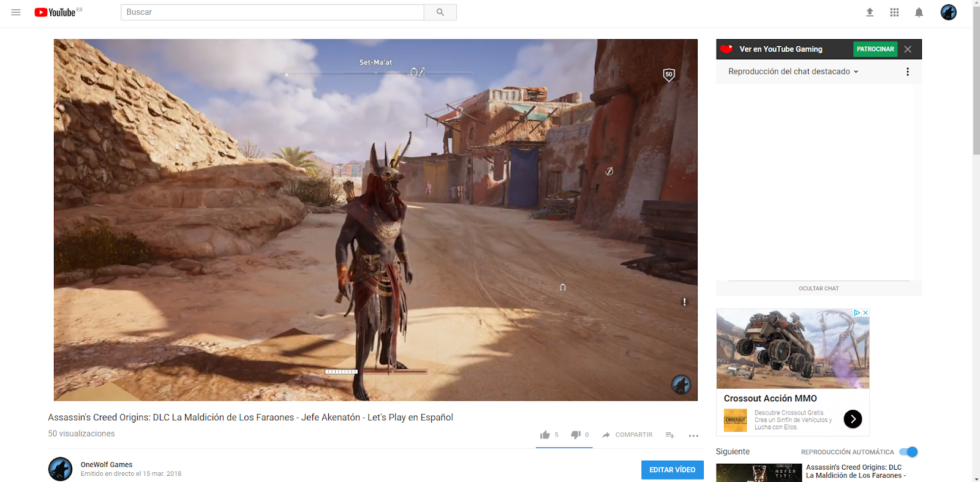Viewport: 980px width, 482px height.
Task: Click the Crossout ad description text
Action: pos(793,420)
